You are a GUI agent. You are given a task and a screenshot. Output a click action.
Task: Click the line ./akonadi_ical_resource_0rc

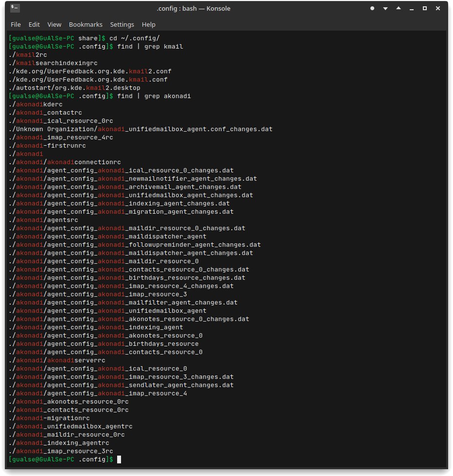click(x=61, y=121)
